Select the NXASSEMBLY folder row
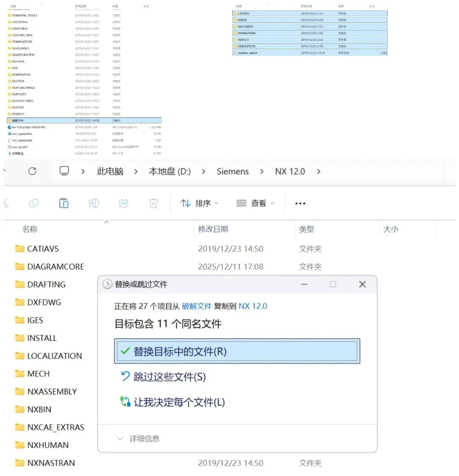The width and height of the screenshot is (459, 476). pyautogui.click(x=46, y=392)
